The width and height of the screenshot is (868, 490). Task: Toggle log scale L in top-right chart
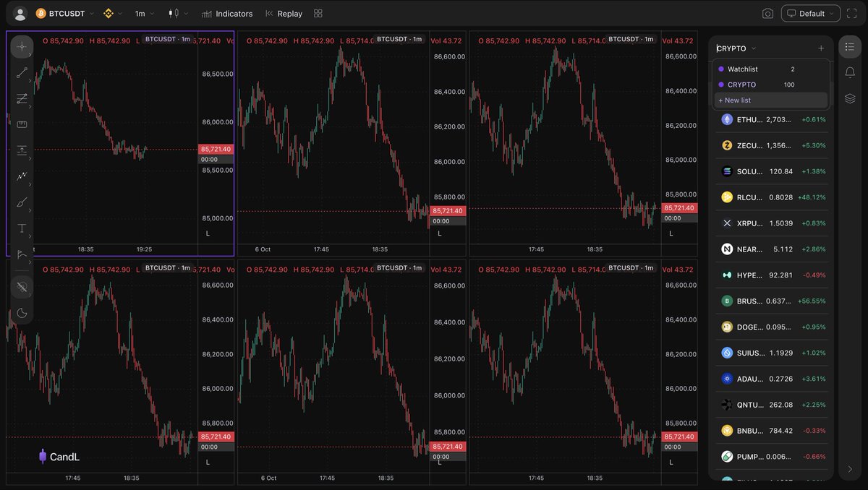coord(671,233)
